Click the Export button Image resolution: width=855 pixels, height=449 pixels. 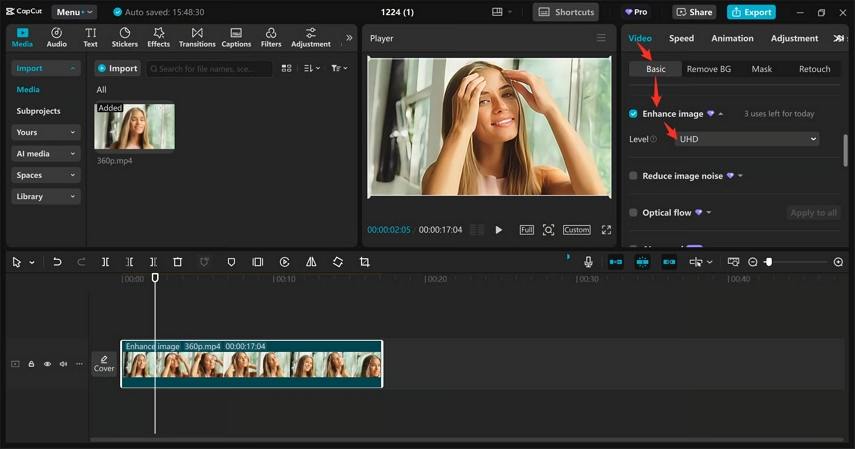click(x=751, y=12)
